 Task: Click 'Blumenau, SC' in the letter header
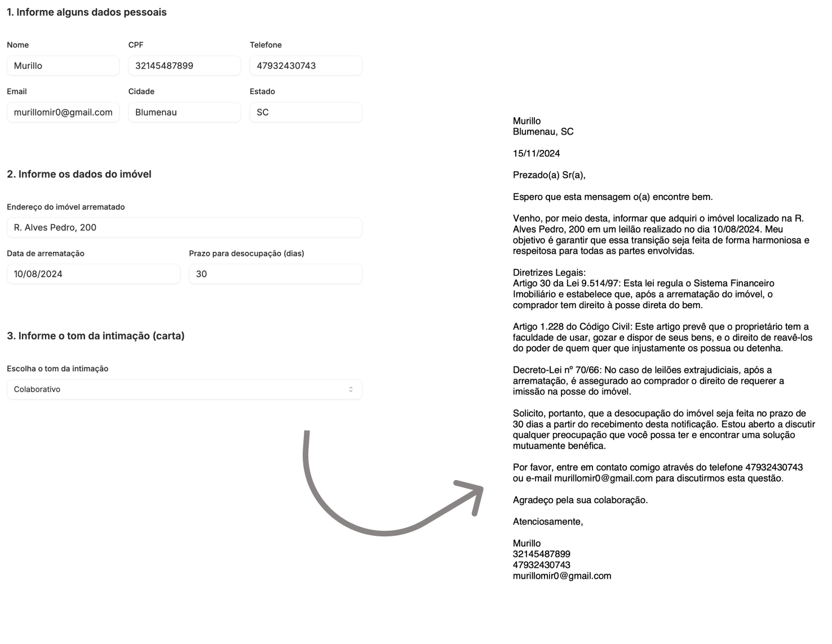click(543, 132)
